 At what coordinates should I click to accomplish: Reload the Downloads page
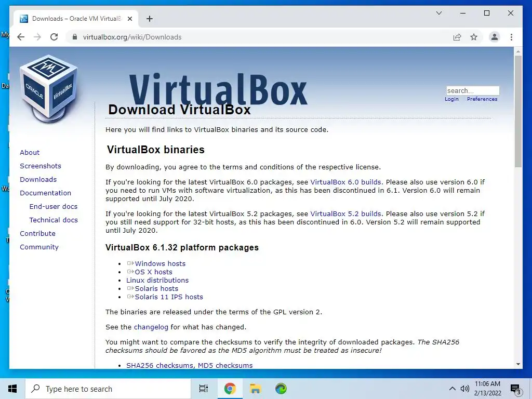tap(54, 37)
